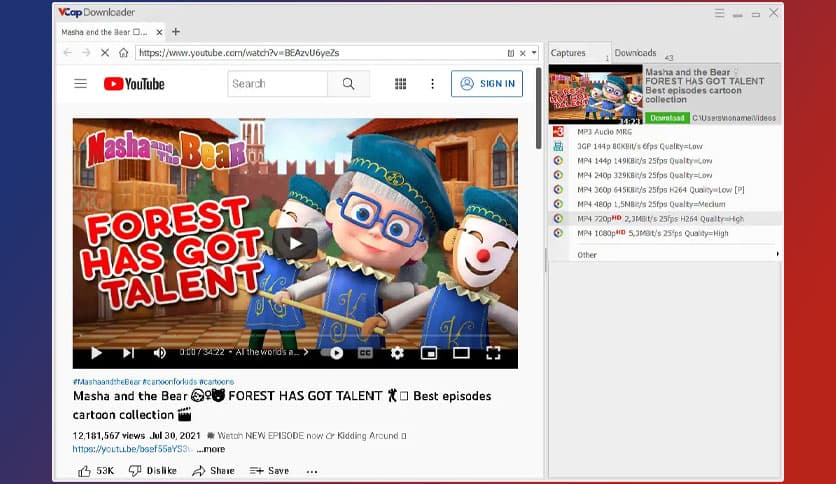Viewport: 836px width, 484px height.
Task: Open the address bar history dropdown arrow
Action: [534, 53]
